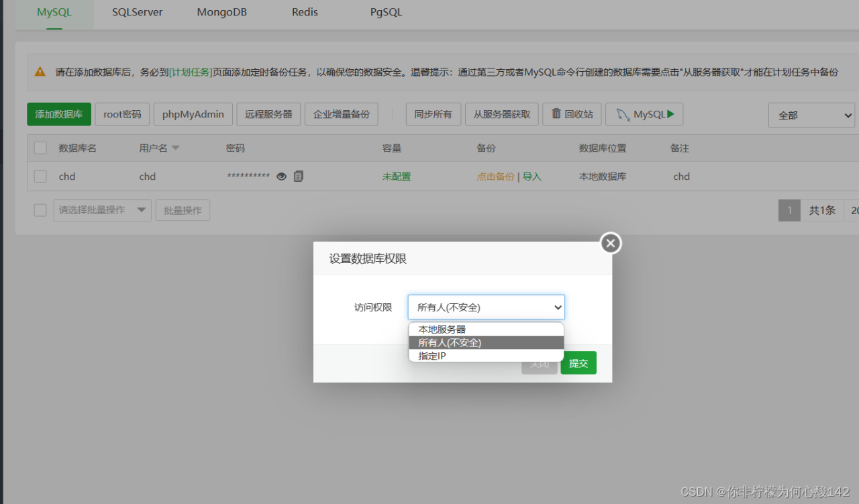This screenshot has width=859, height=504.
Task: Reveal the chd database password via eye icon
Action: pyautogui.click(x=281, y=177)
